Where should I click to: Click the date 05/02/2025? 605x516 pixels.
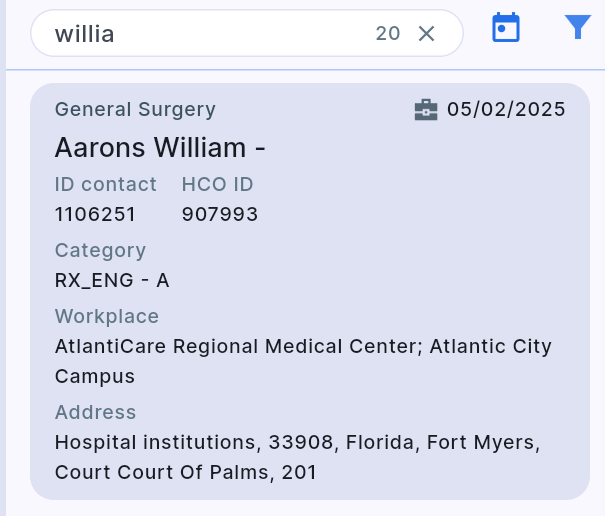click(506, 110)
